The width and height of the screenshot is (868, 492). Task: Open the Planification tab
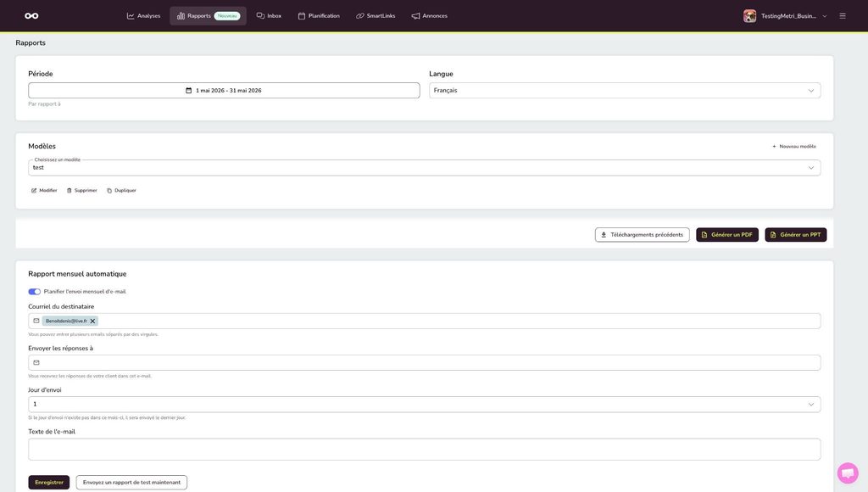(319, 15)
